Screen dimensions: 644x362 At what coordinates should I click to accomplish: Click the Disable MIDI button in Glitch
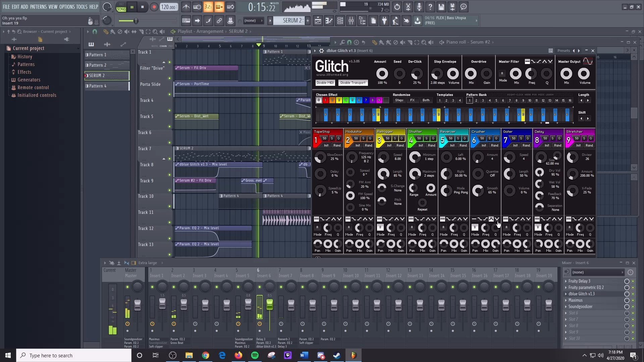325,83
